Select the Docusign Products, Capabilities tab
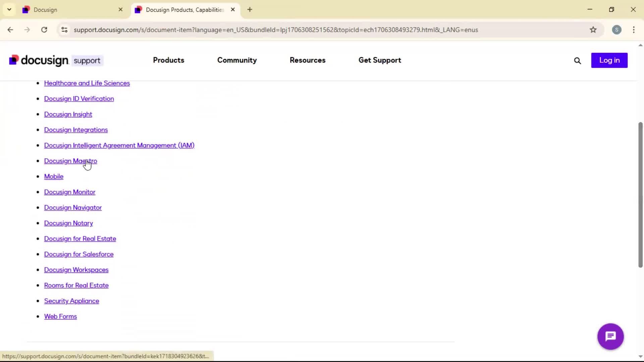This screenshot has height=362, width=644. (x=185, y=10)
